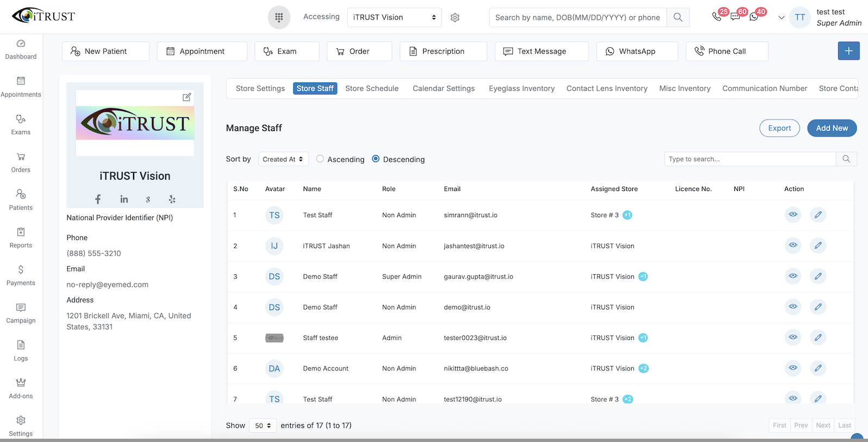Open the store's LinkedIn link icon
The image size is (868, 442).
tap(124, 199)
